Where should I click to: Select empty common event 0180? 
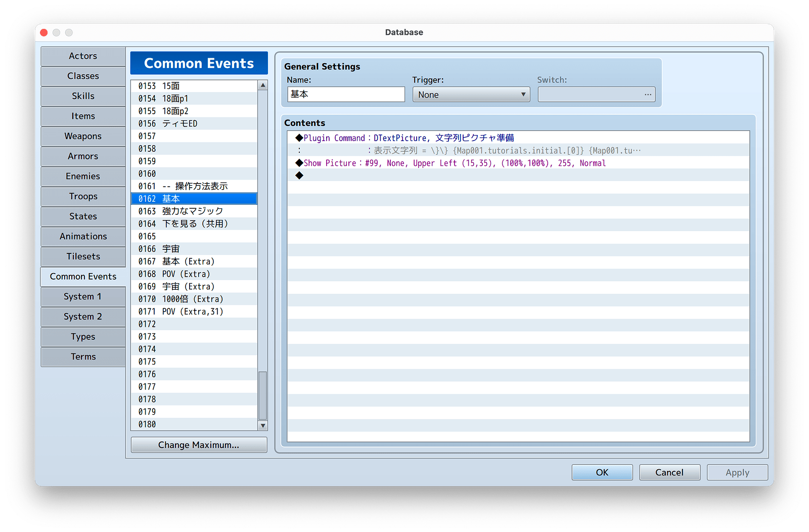pos(194,424)
